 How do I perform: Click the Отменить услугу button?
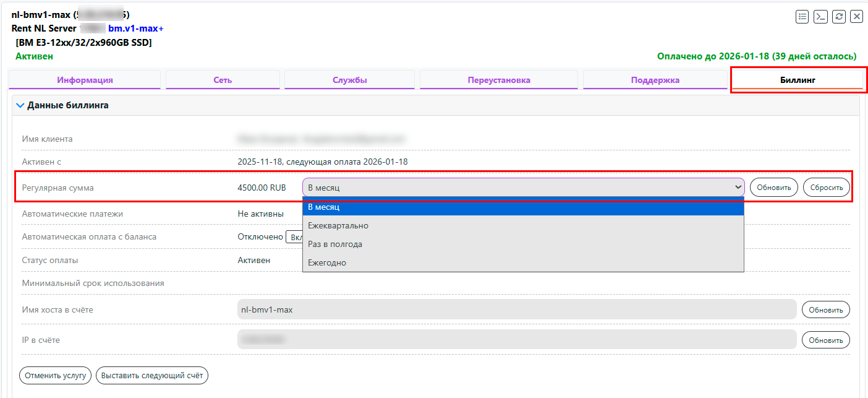click(56, 376)
